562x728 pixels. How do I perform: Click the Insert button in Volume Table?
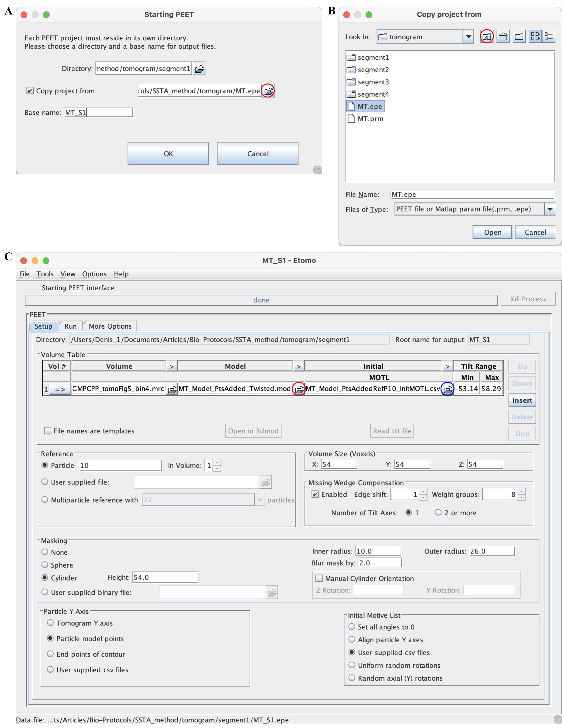point(522,400)
